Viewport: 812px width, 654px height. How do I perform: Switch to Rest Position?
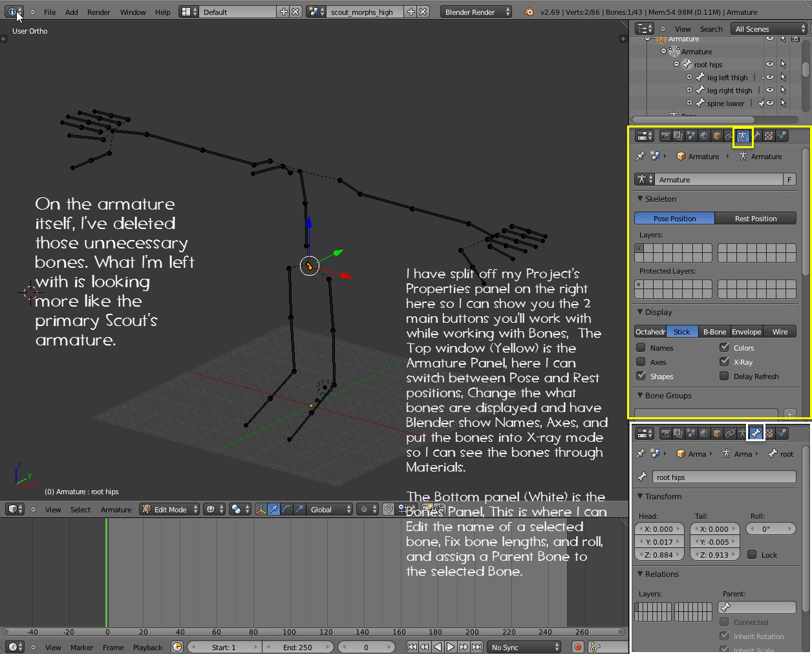click(x=755, y=219)
